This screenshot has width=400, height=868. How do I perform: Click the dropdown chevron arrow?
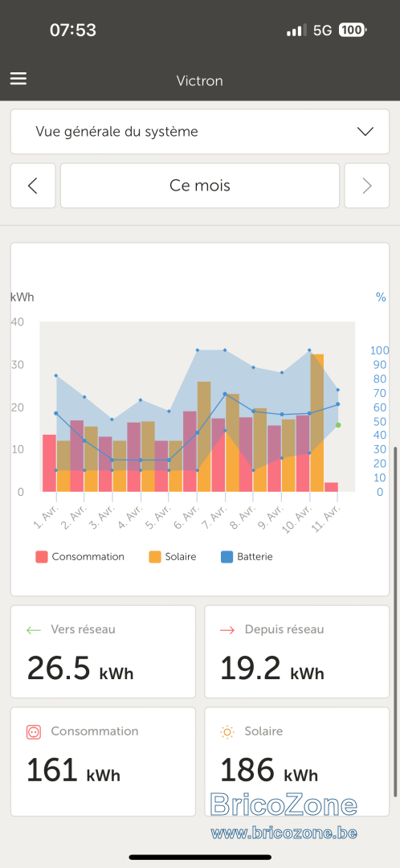(365, 132)
